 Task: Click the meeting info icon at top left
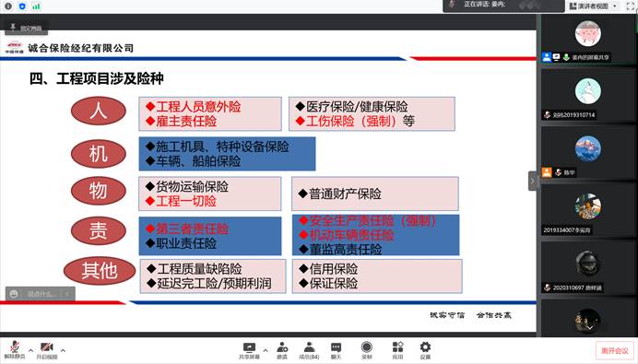pyautogui.click(x=7, y=6)
